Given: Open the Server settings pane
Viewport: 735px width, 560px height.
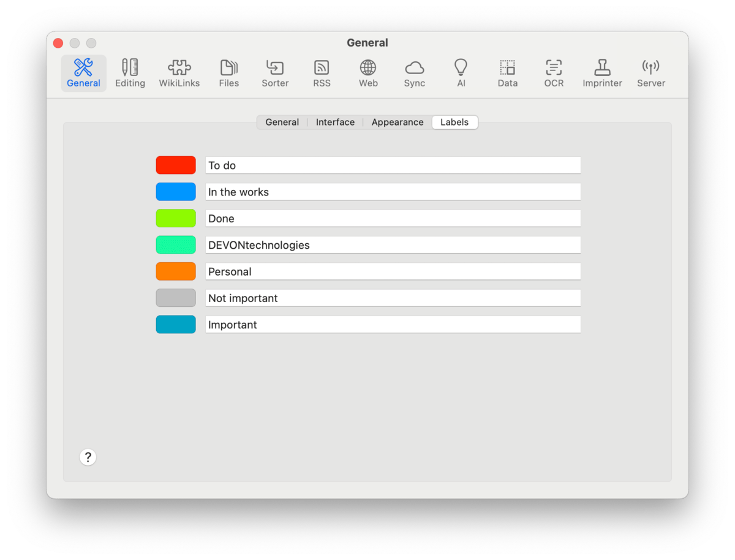Looking at the screenshot, I should [650, 74].
